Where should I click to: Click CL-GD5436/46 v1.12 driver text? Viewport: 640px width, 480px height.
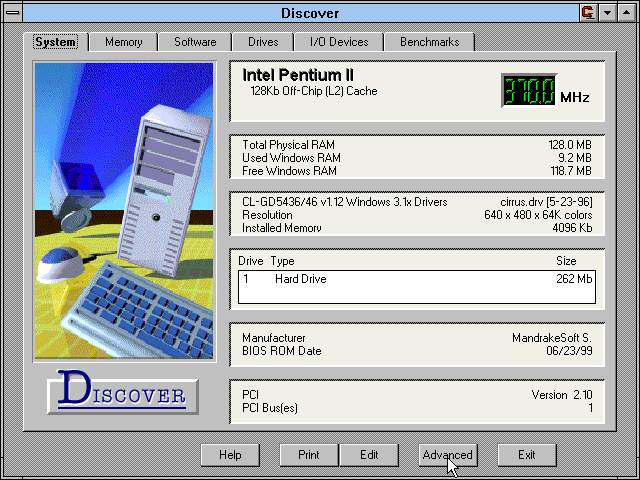pos(345,202)
